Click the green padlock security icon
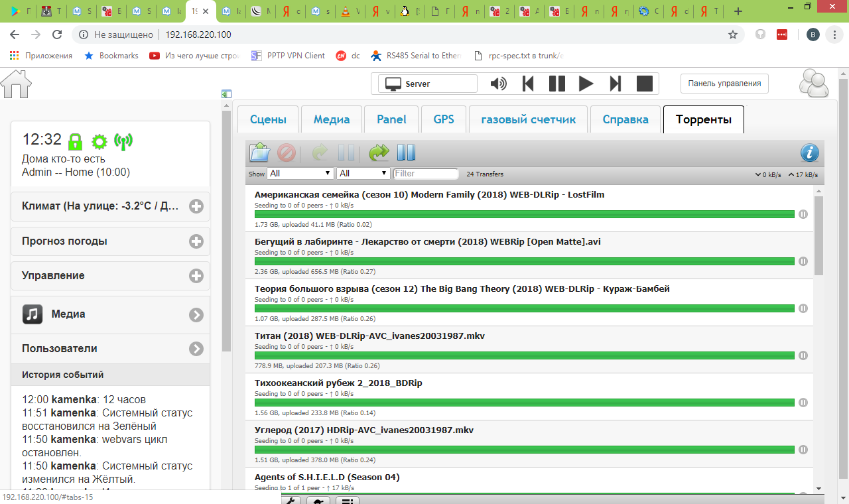Screen dimensions: 849x504 click(76, 141)
